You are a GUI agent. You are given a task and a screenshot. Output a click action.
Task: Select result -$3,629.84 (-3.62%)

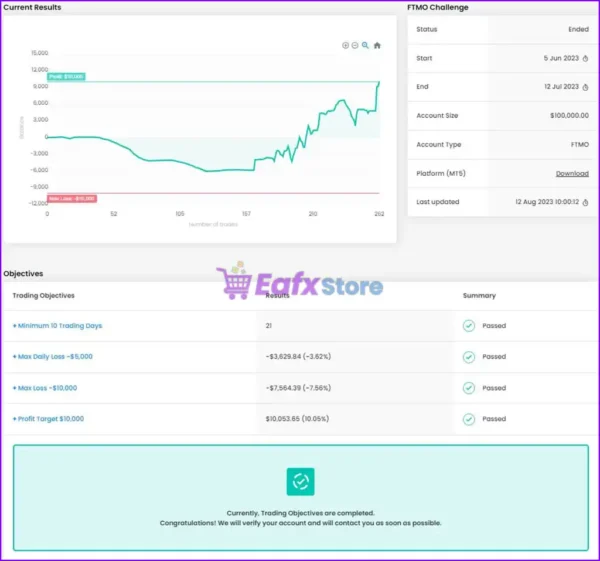[298, 357]
